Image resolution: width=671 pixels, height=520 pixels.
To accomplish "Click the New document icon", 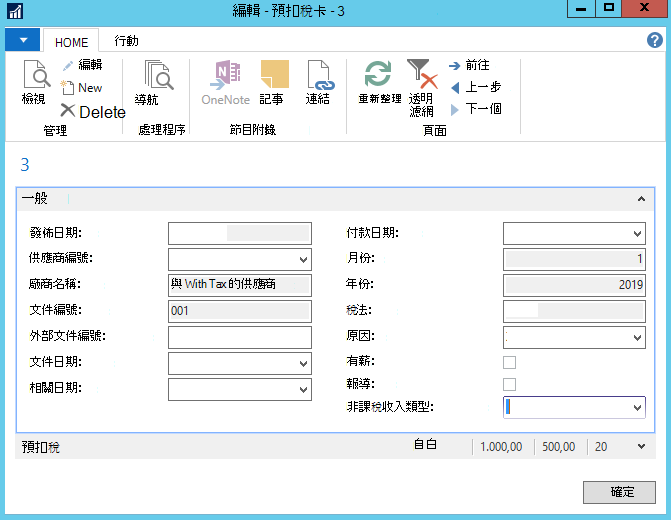I will point(67,87).
